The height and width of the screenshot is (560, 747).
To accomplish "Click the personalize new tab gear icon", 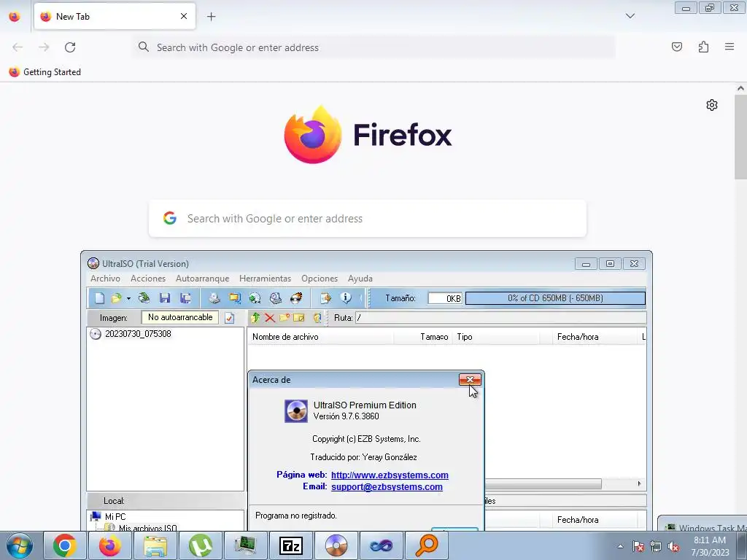I will tap(712, 105).
